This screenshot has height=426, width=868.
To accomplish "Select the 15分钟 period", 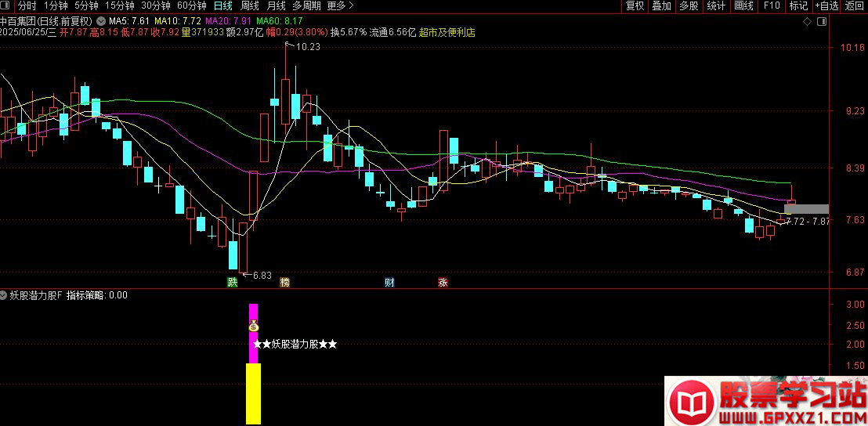I will [x=120, y=6].
